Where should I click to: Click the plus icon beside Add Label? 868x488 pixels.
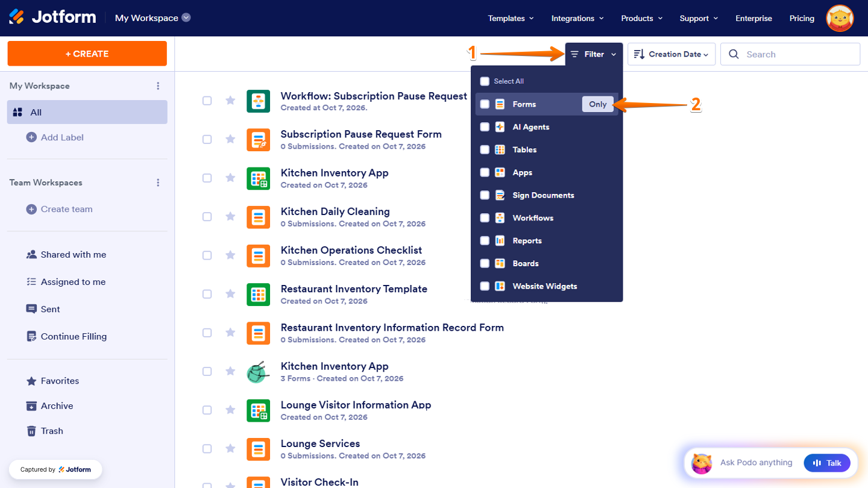(x=31, y=137)
